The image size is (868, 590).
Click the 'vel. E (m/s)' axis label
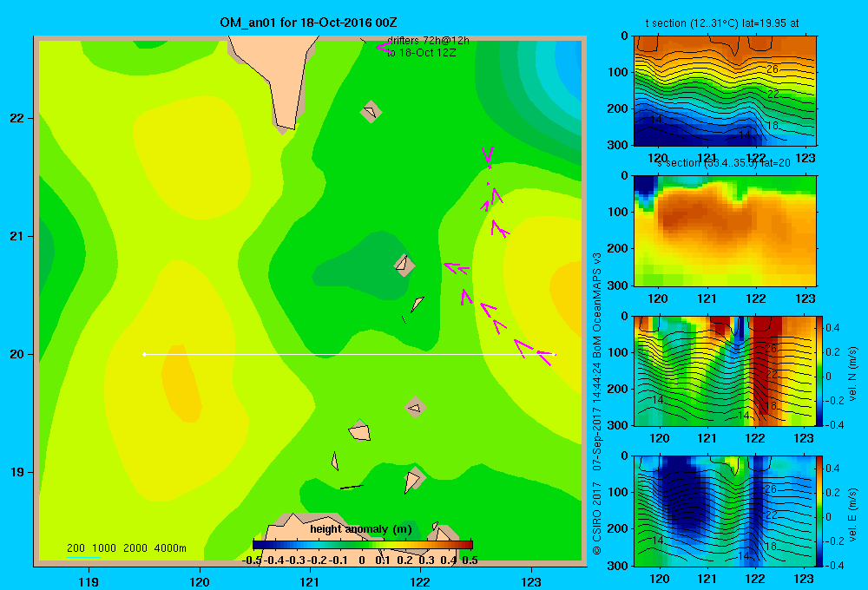[852, 515]
